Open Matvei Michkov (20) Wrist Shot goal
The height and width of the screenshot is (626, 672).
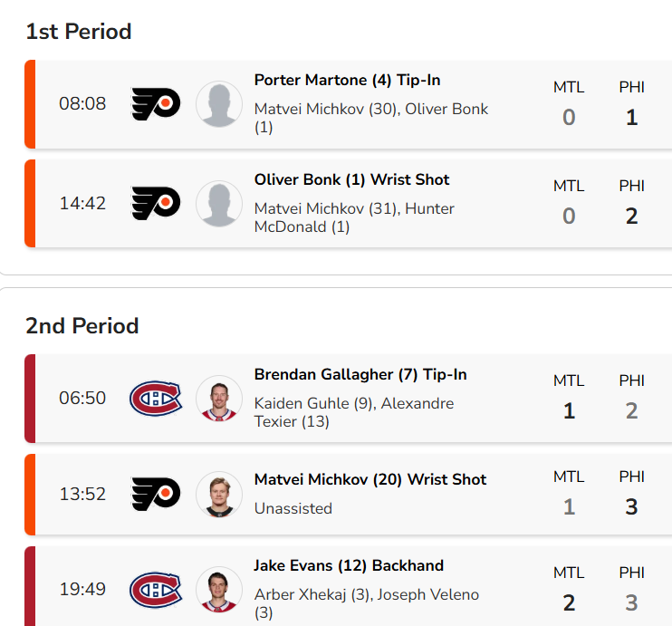(x=370, y=479)
